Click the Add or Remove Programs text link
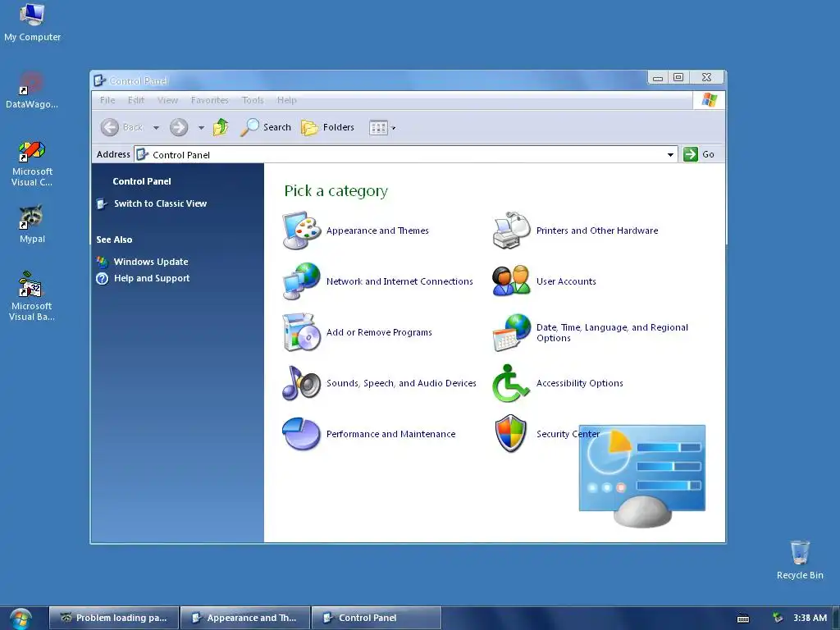The width and height of the screenshot is (840, 630). 379,332
